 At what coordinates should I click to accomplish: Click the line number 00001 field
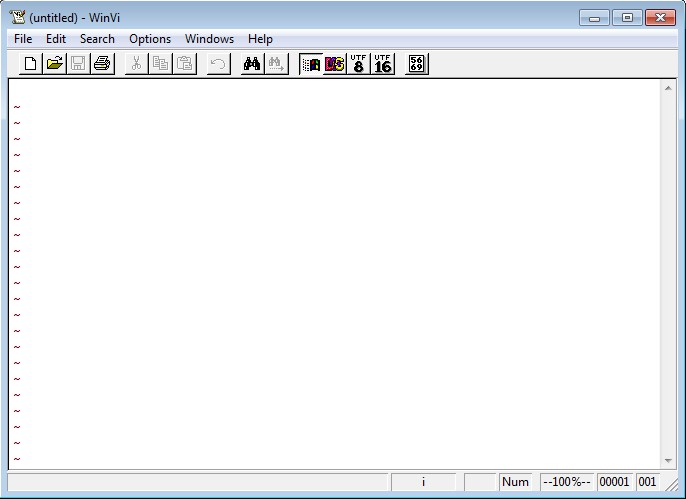615,482
